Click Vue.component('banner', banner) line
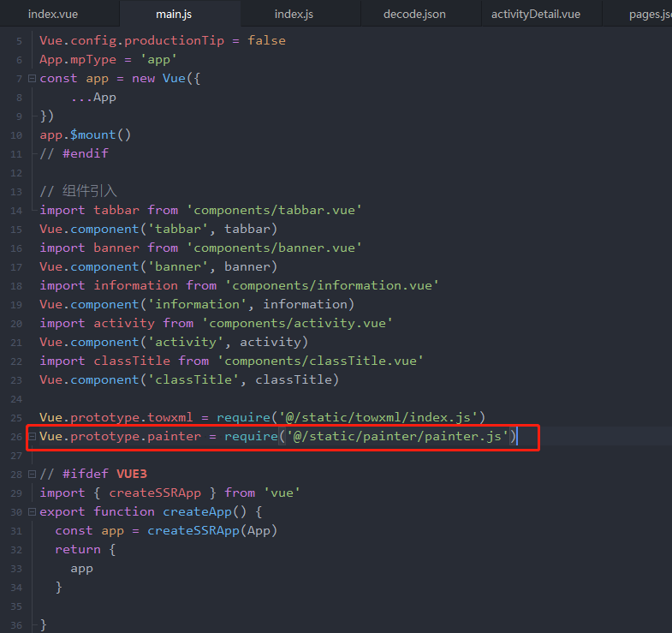 tap(158, 266)
